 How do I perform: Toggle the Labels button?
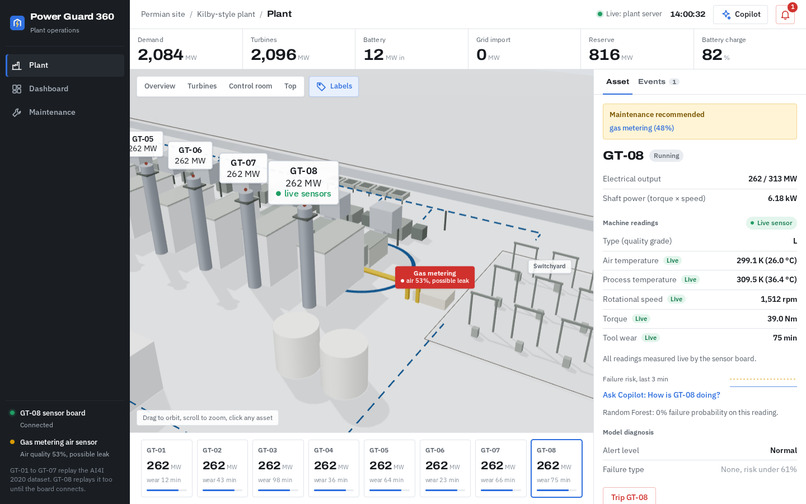tap(334, 86)
